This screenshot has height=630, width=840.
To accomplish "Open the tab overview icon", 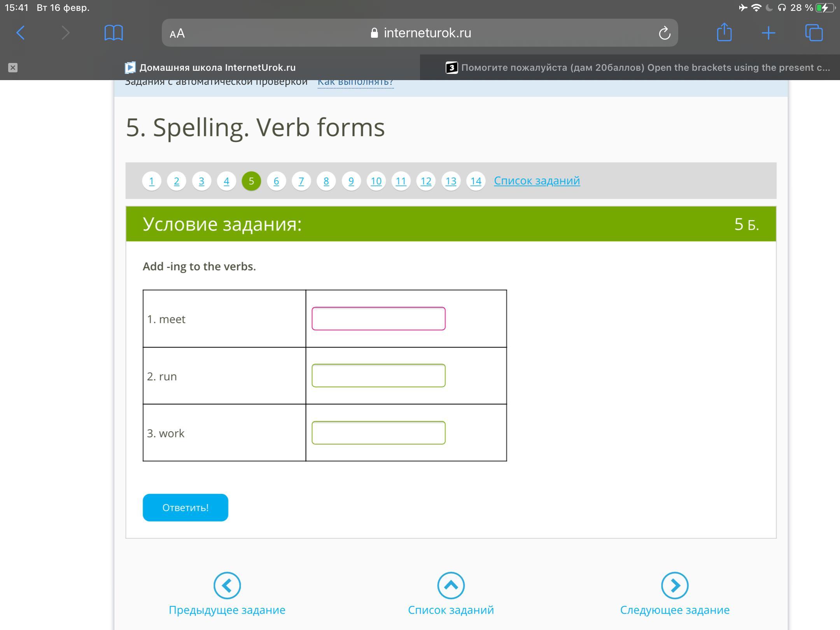I will (814, 33).
